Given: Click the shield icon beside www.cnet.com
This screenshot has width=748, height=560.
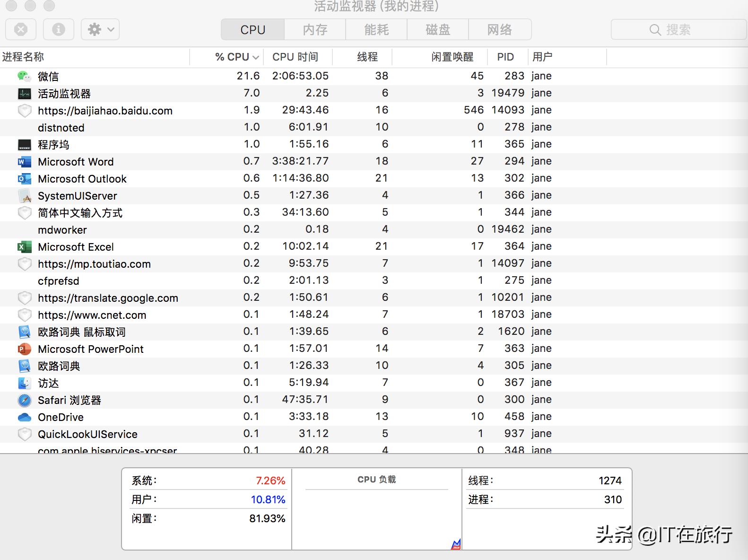Looking at the screenshot, I should click(x=24, y=315).
